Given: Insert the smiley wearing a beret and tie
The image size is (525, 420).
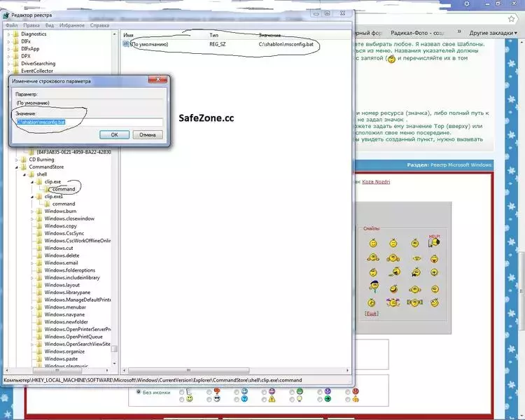Looking at the screenshot, I should point(374,287).
